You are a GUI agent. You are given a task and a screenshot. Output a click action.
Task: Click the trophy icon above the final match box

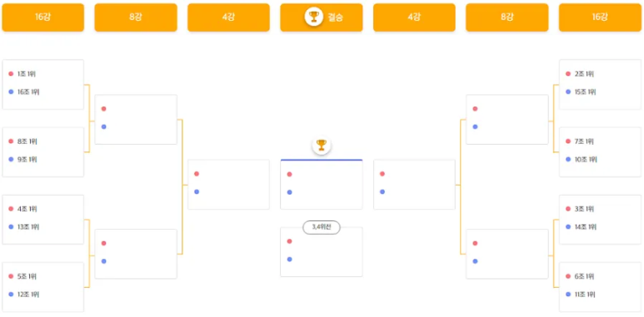[322, 145]
